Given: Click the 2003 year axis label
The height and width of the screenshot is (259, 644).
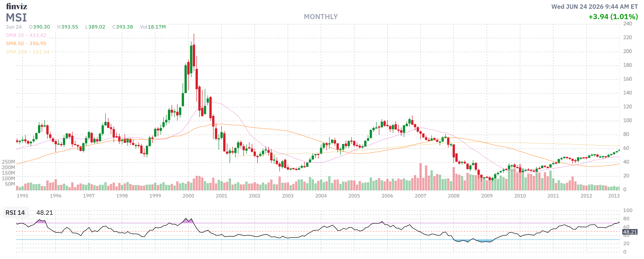Looking at the screenshot, I should coord(288,196).
